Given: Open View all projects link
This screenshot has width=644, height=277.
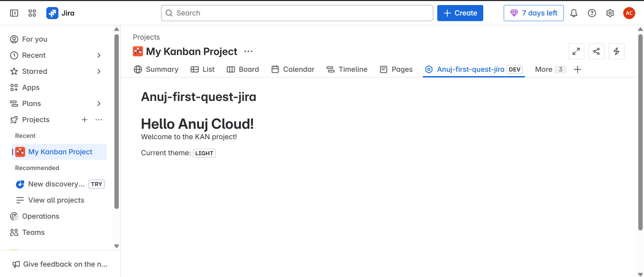Looking at the screenshot, I should [x=56, y=200].
